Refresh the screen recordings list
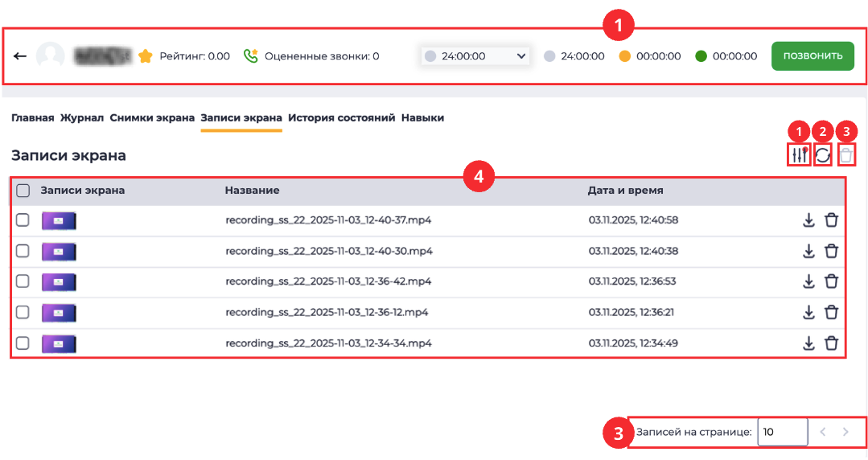The image size is (868, 460). [823, 155]
